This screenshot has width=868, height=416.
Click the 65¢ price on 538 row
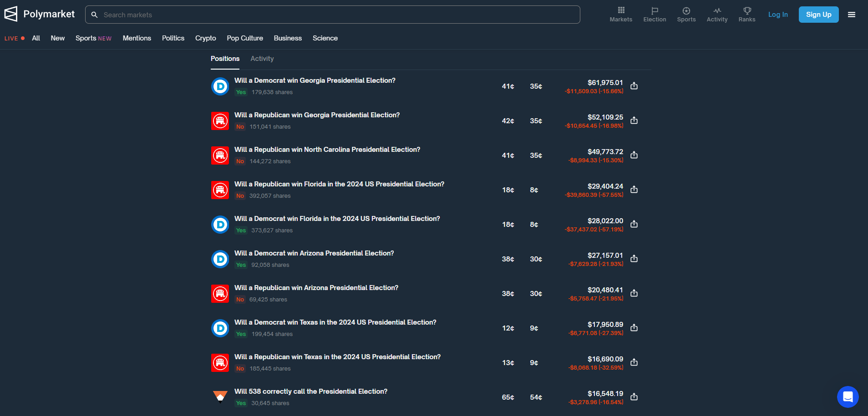click(508, 397)
